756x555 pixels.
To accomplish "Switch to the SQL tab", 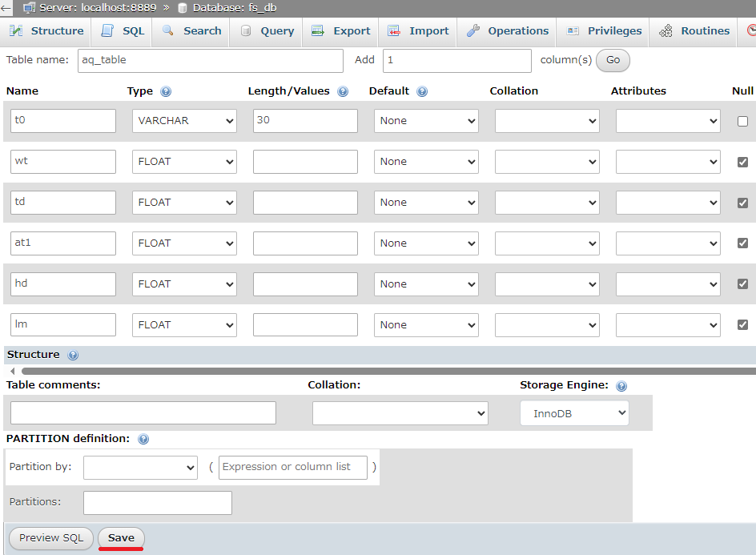I will coord(123,31).
